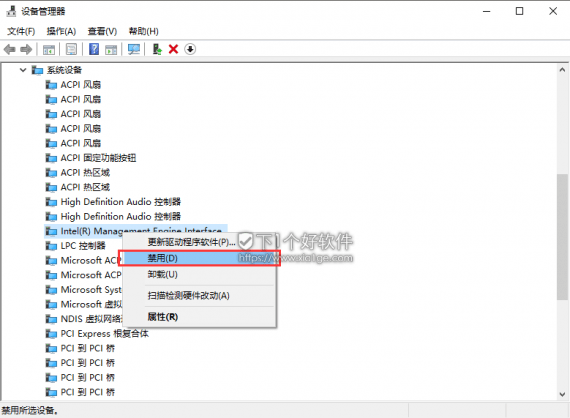The height and width of the screenshot is (418, 570).
Task: Click the Forward arrow toolbar icon
Action: pos(26,49)
